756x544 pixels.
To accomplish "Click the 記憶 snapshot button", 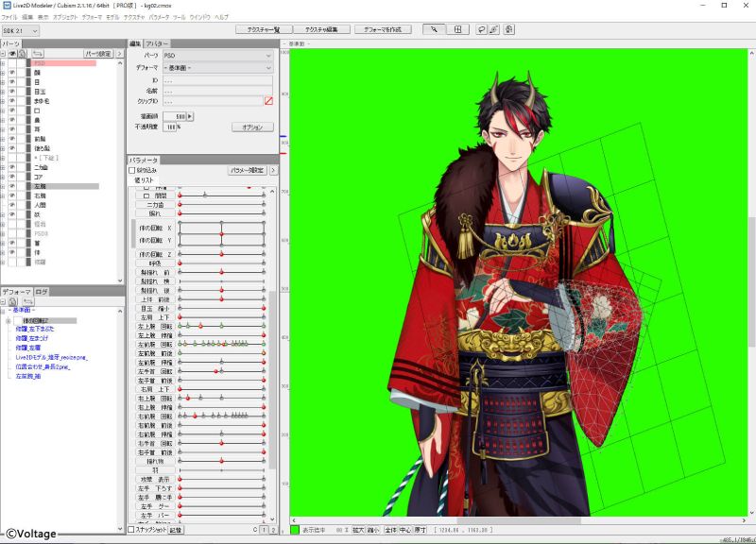I will pyautogui.click(x=176, y=530).
